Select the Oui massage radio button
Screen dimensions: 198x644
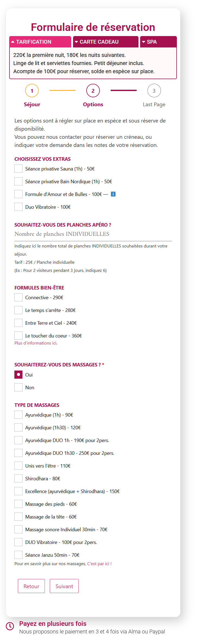point(18,375)
